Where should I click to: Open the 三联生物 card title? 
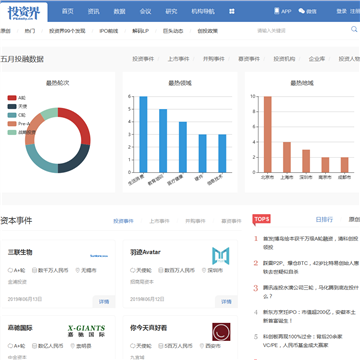click(x=20, y=252)
